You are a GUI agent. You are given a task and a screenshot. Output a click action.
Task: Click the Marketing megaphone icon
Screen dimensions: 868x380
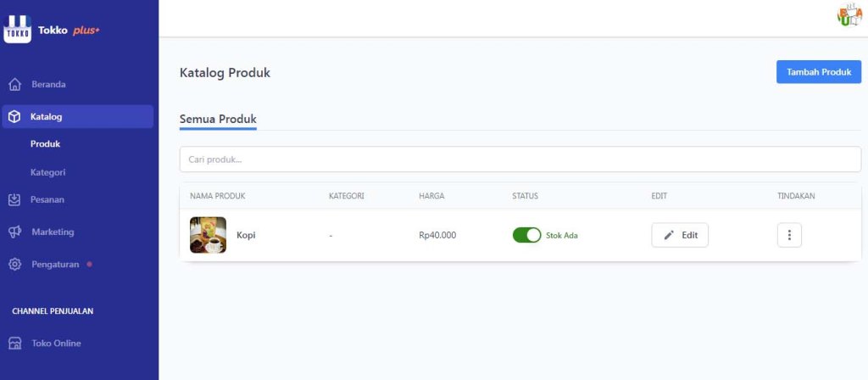[x=14, y=232]
